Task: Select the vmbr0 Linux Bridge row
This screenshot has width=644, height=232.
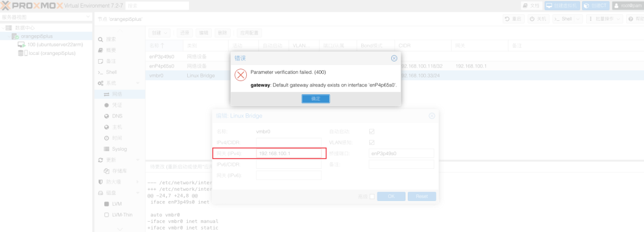Action: point(395,76)
